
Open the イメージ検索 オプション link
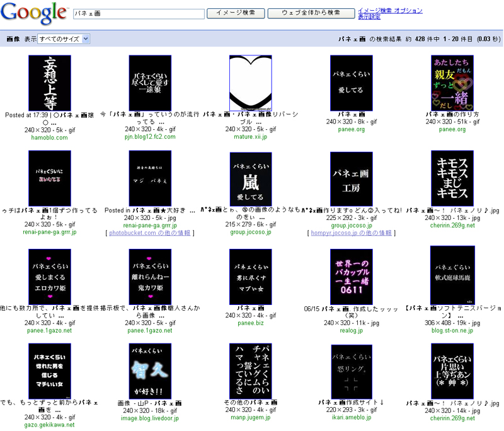coord(390,11)
